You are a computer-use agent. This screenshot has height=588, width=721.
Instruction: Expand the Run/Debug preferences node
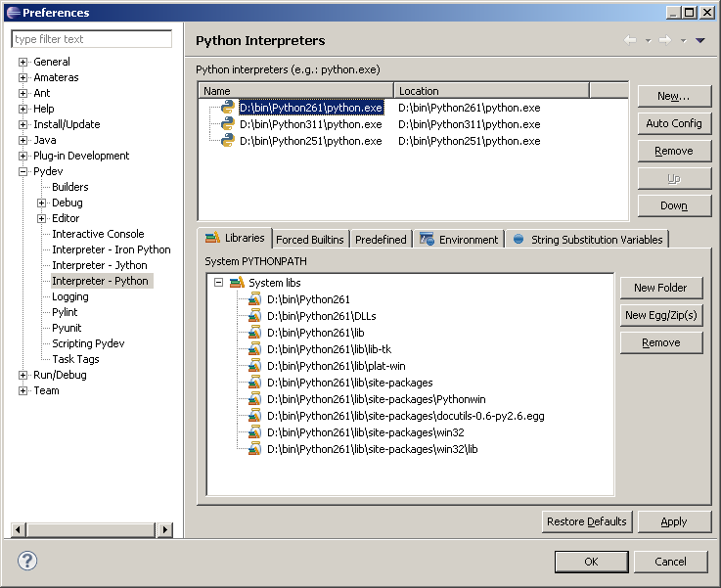click(23, 375)
